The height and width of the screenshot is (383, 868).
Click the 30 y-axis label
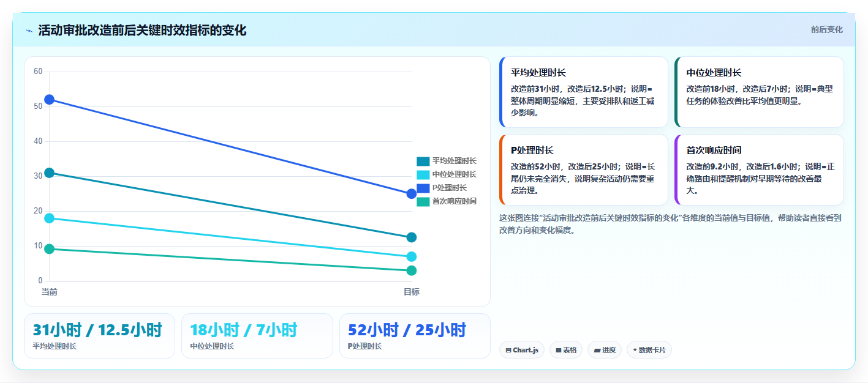tap(38, 176)
